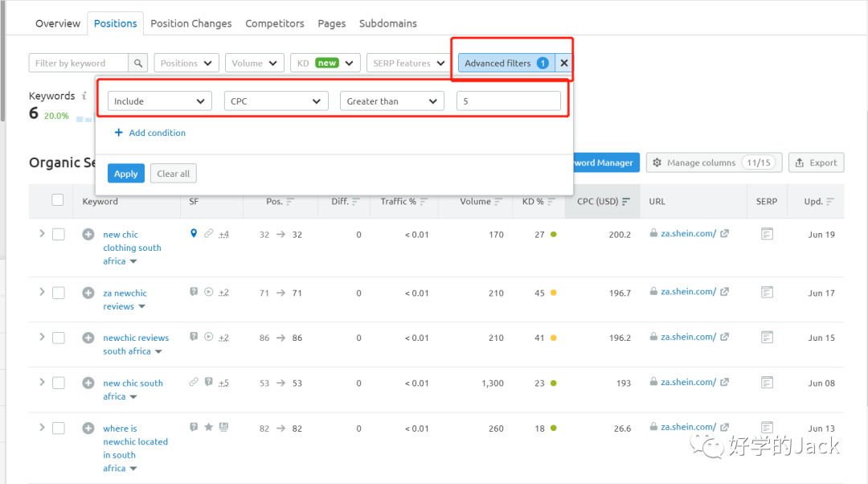Image resolution: width=868 pixels, height=484 pixels.
Task: Expand row for new chic clothing south africa
Action: (42, 234)
